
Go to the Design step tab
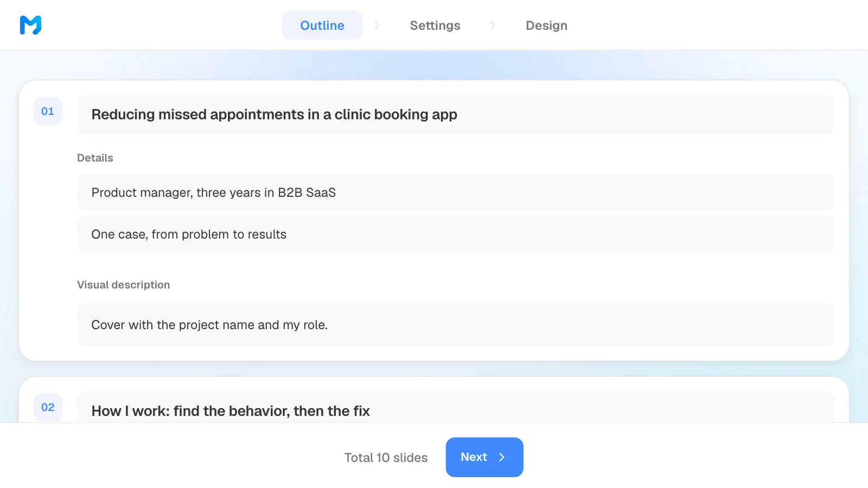pyautogui.click(x=546, y=25)
